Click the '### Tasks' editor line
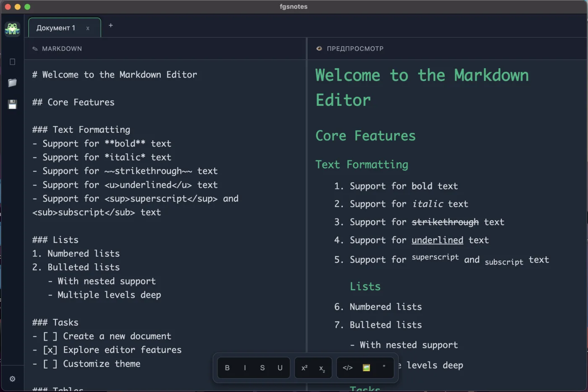Screen dimensions: 588x392 point(55,322)
